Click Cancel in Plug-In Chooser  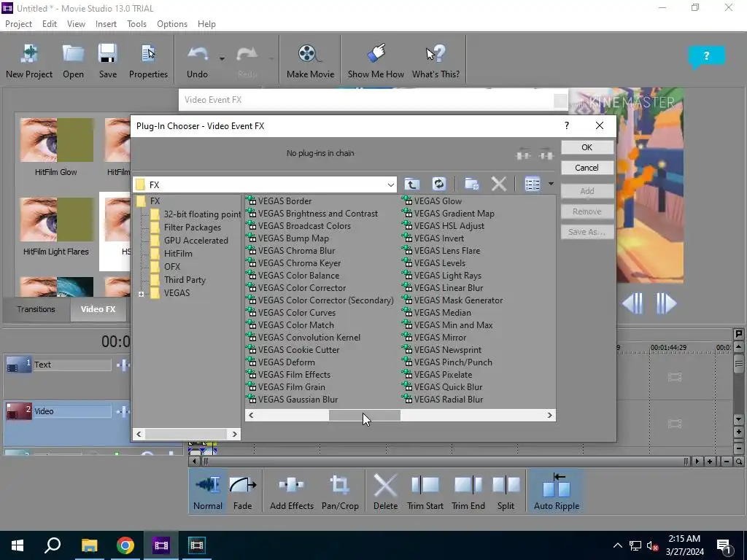tap(587, 168)
